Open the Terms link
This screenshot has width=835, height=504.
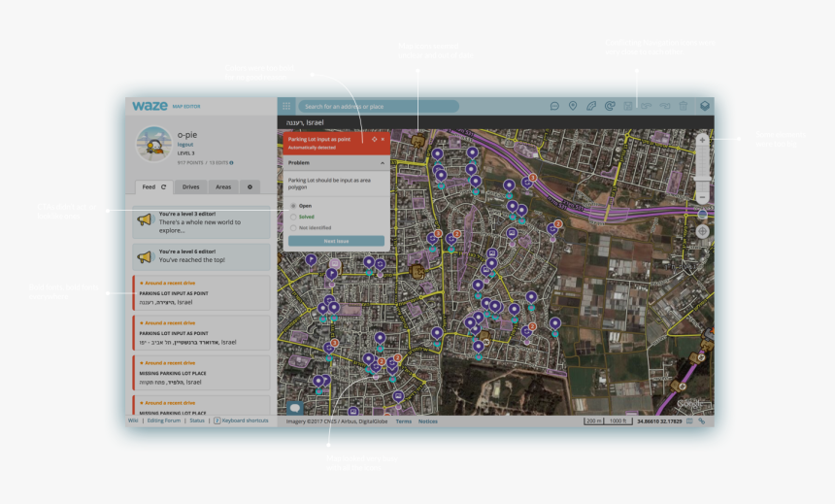[404, 421]
